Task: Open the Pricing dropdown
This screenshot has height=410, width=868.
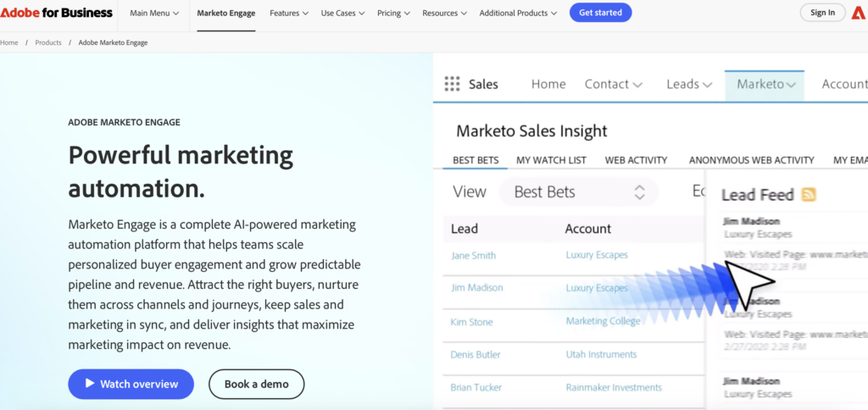Action: point(393,14)
